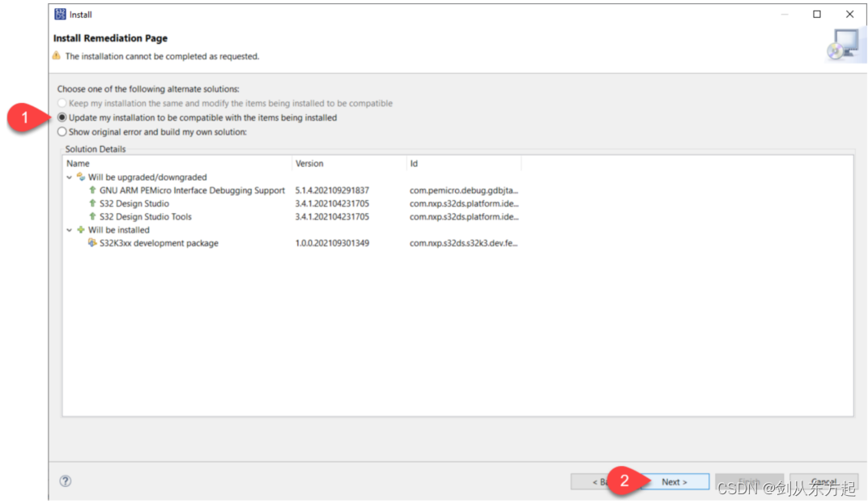
Task: Click the green arrow icon for S32 Design Studio
Action: 92,203
